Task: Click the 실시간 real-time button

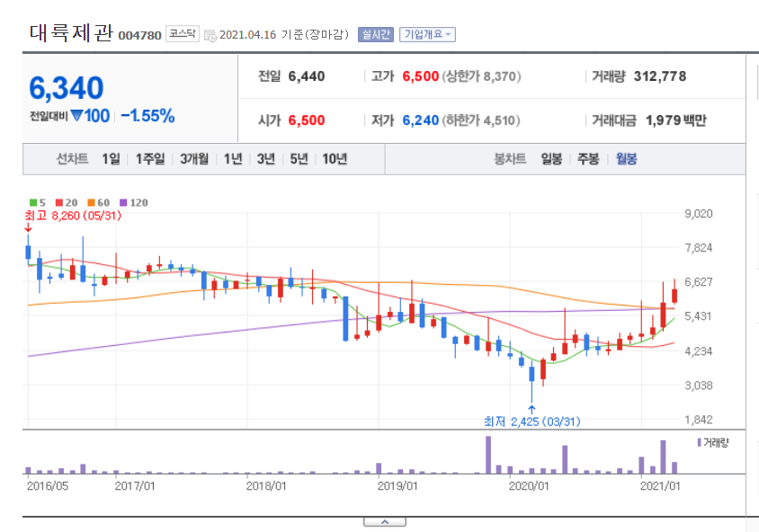Action: [376, 34]
